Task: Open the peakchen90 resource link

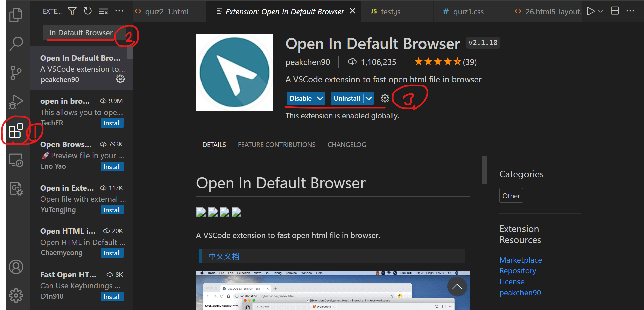Action: pyautogui.click(x=520, y=293)
